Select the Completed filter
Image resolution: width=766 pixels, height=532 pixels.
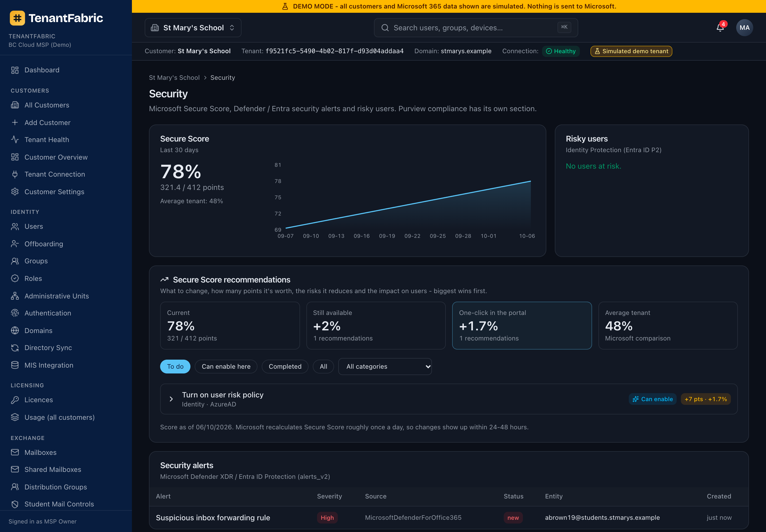(x=285, y=366)
